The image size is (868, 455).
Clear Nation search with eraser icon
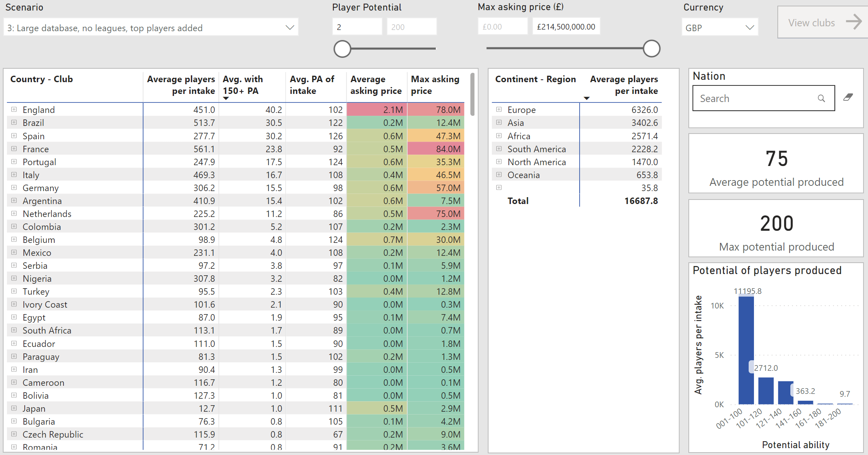848,98
